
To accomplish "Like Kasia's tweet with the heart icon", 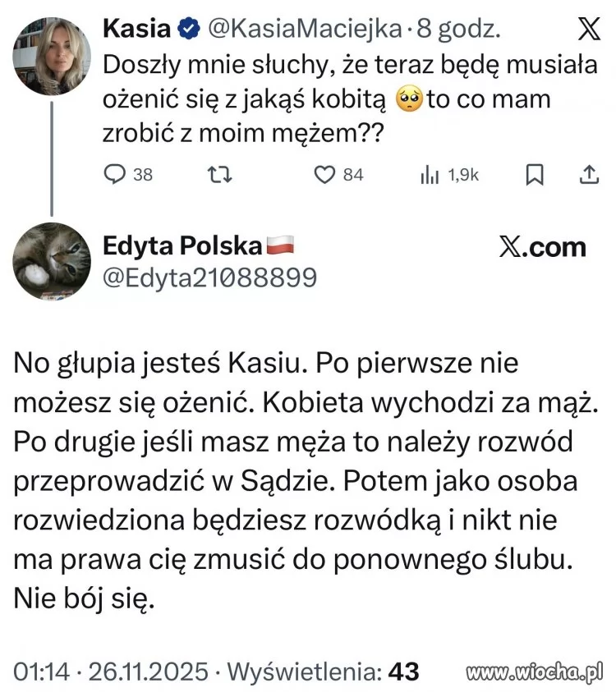I will click(x=326, y=174).
